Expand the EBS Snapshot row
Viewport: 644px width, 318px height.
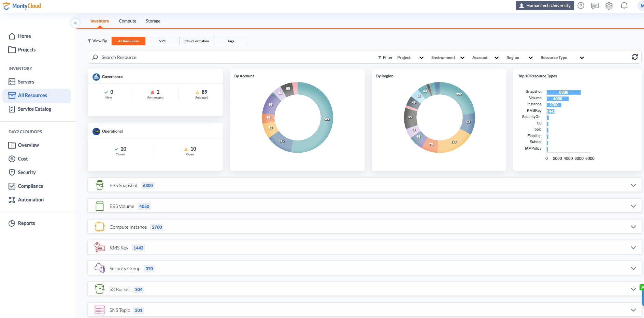pyautogui.click(x=633, y=185)
